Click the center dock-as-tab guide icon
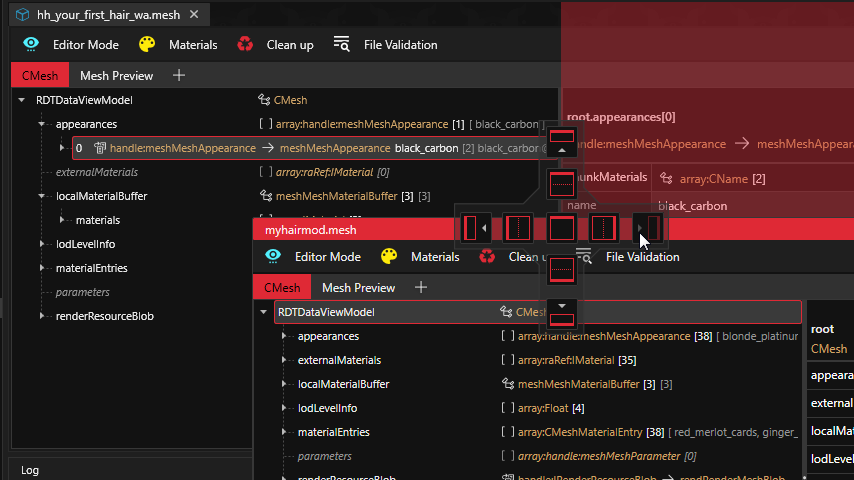This screenshot has width=854, height=480. tap(563, 228)
